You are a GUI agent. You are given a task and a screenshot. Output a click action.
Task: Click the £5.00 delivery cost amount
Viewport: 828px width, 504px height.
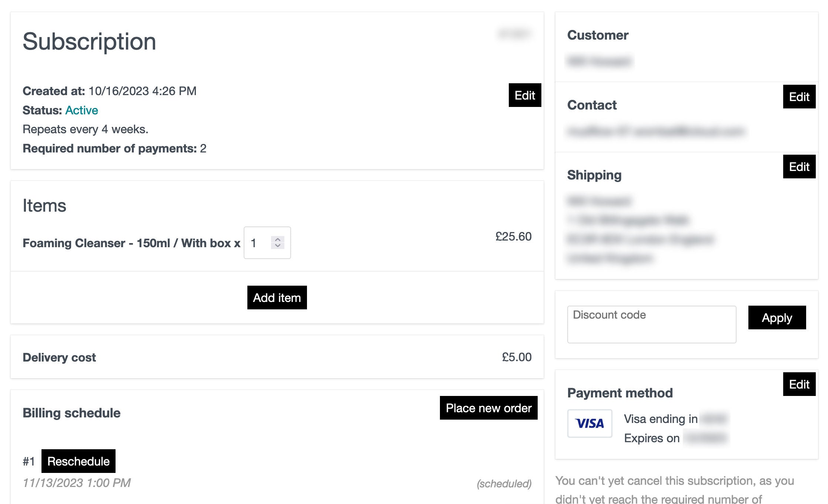517,357
